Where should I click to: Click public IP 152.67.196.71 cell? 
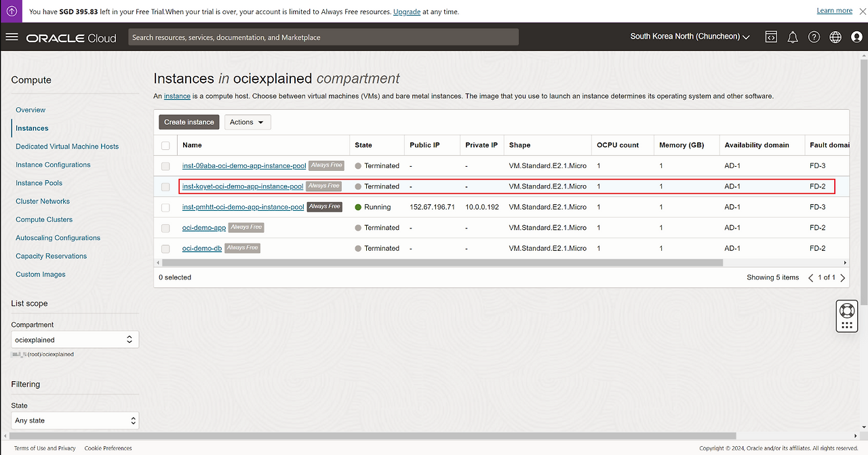pyautogui.click(x=432, y=207)
